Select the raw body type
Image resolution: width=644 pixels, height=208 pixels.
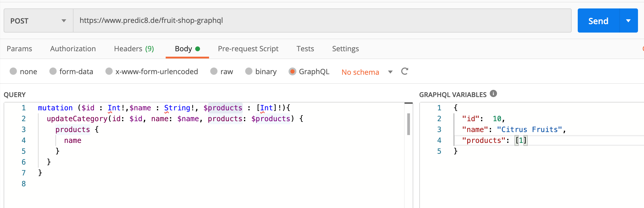point(214,71)
